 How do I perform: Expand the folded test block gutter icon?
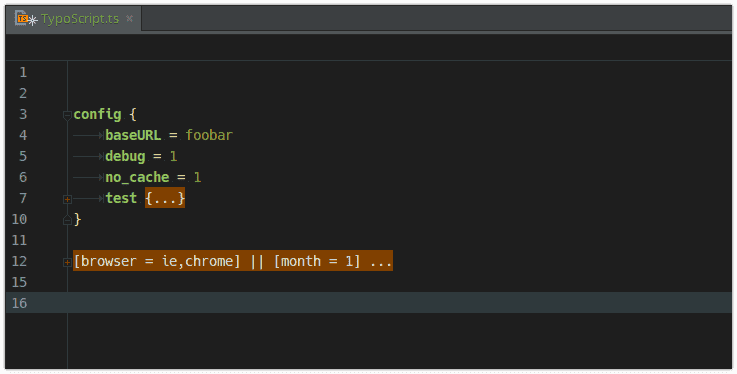[67, 199]
